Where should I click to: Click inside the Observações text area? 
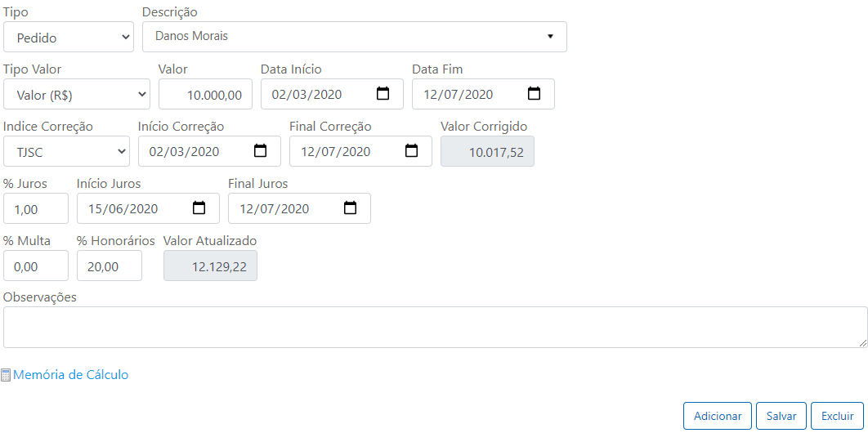pos(435,328)
